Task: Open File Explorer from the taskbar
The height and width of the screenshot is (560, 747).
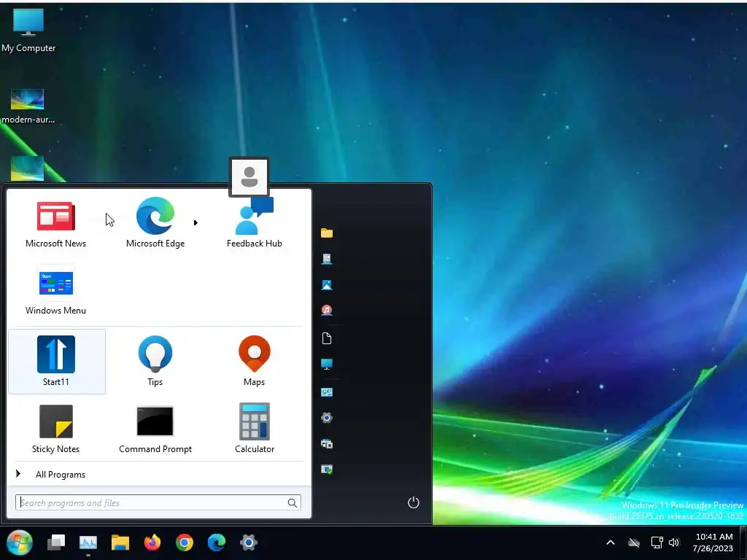Action: pos(120,542)
